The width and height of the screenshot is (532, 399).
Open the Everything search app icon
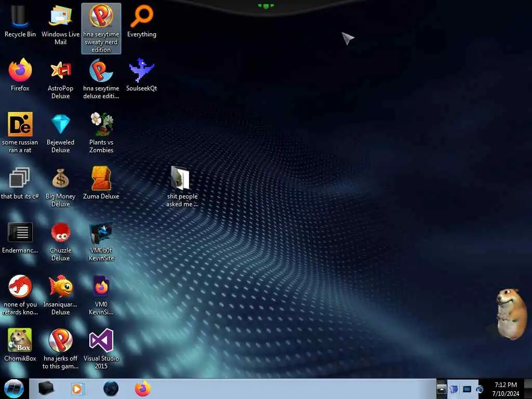(x=141, y=21)
